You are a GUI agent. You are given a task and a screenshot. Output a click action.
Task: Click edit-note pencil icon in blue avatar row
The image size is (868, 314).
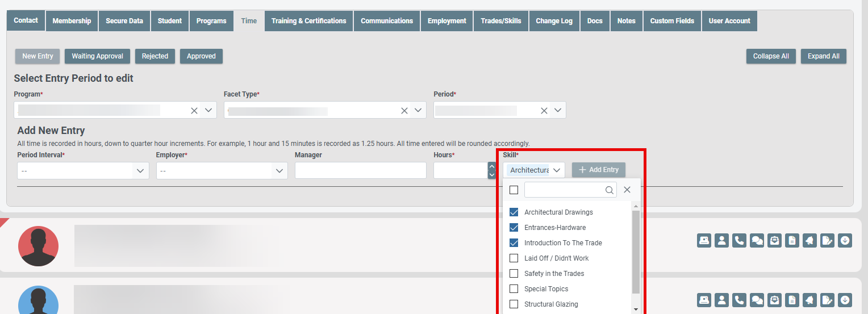[827, 299]
